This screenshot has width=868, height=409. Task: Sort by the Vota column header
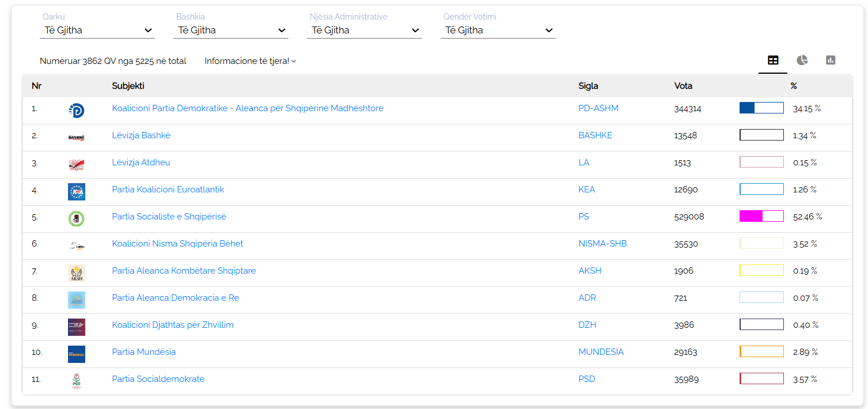click(x=683, y=86)
